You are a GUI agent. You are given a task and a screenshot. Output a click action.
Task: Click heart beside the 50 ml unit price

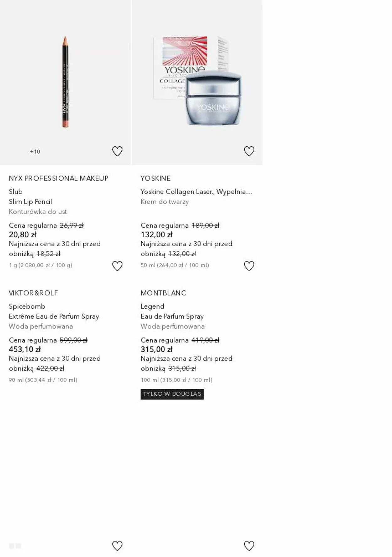click(249, 266)
